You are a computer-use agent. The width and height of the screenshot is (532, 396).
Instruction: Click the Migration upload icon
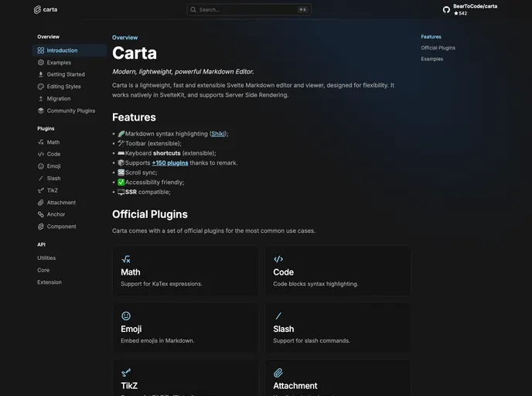41,98
